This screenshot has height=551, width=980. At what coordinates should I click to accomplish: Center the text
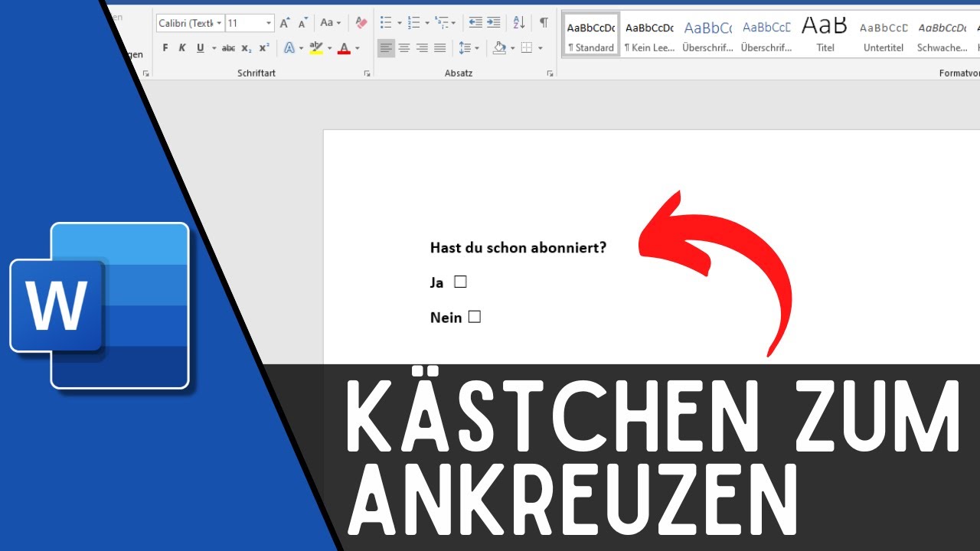[x=404, y=48]
